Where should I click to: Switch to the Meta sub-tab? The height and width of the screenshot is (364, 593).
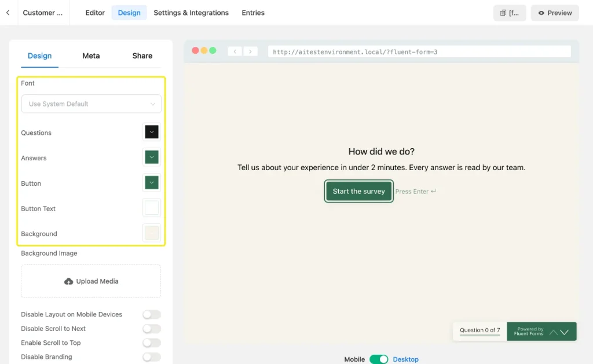91,56
